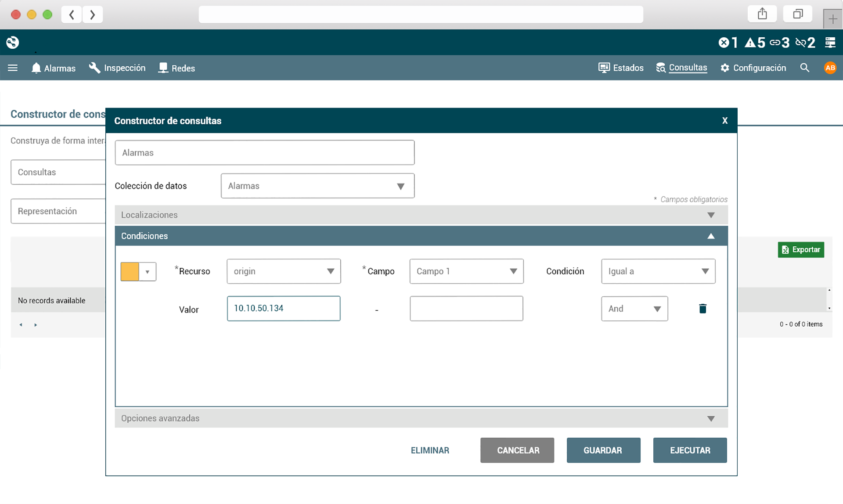Open the color picker dropdown arrow

pyautogui.click(x=148, y=272)
